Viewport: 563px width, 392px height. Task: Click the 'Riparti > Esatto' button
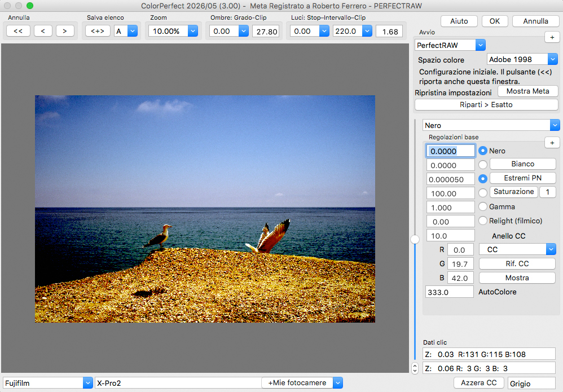[x=486, y=105]
